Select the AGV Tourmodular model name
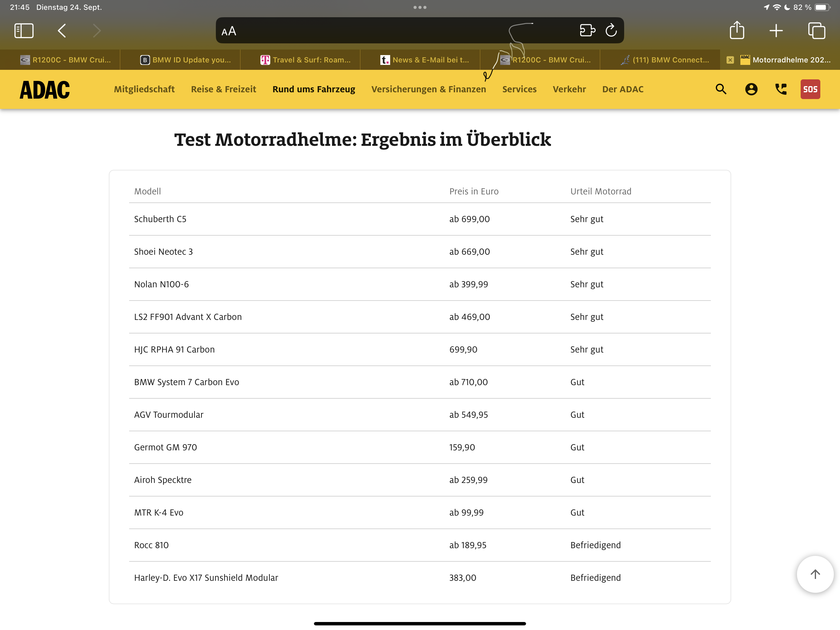 point(168,415)
